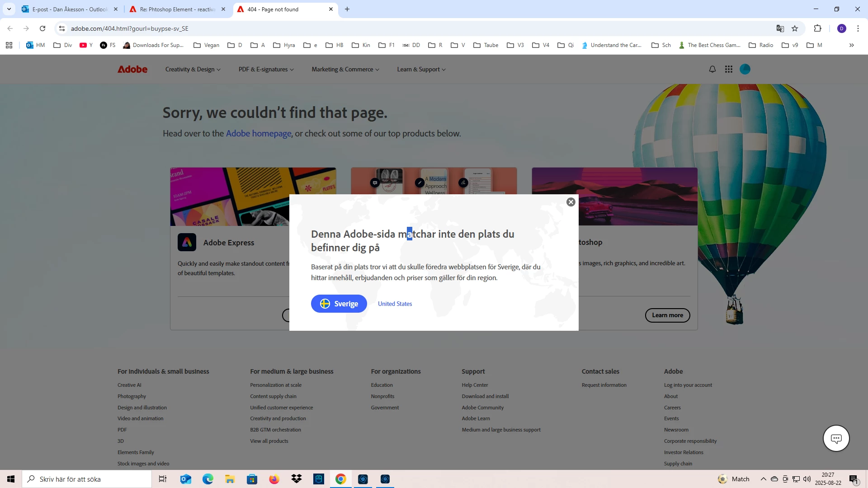Choose the United States link
Screen dimensions: 868x488
pyautogui.click(x=395, y=304)
